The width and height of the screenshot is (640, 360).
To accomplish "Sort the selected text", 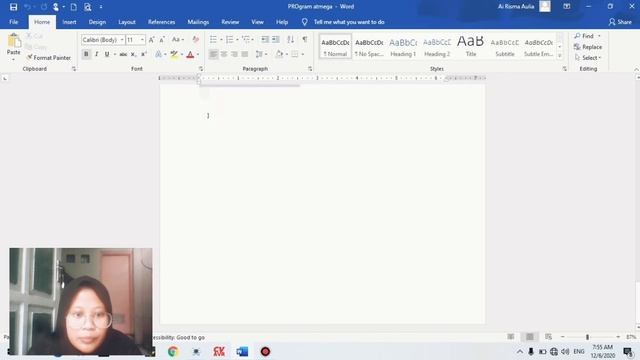I will pos(291,40).
